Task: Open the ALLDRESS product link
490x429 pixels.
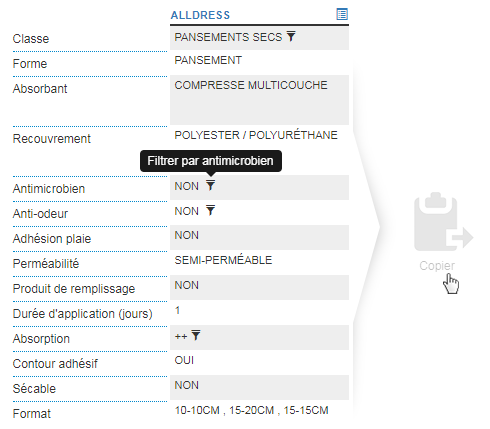Action: pos(200,15)
